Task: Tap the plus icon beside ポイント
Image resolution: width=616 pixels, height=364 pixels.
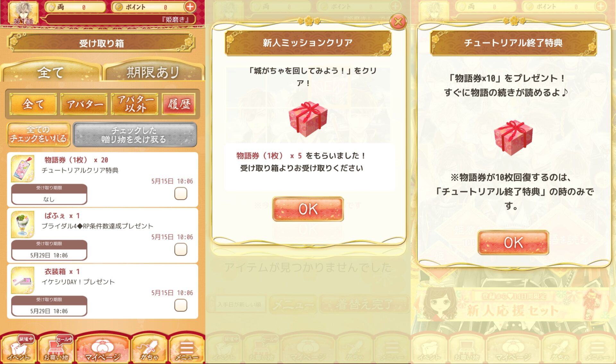Action: coord(190,6)
